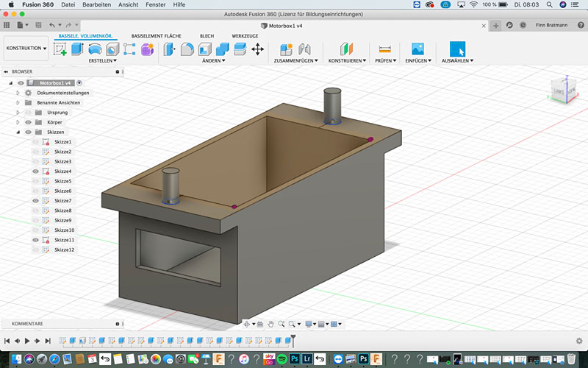This screenshot has height=368, width=588.
Task: Select the Measure ruler tool
Action: point(385,49)
